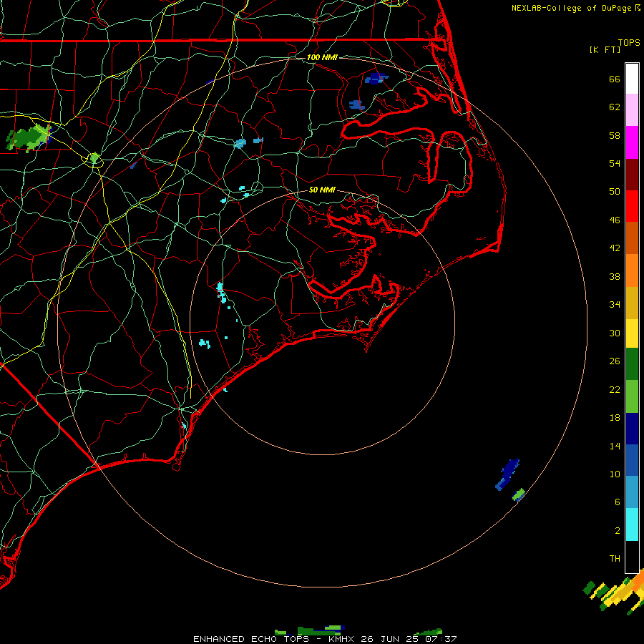Click the 'KMHX' station identifier
The image size is (644, 644).
click(x=342, y=639)
